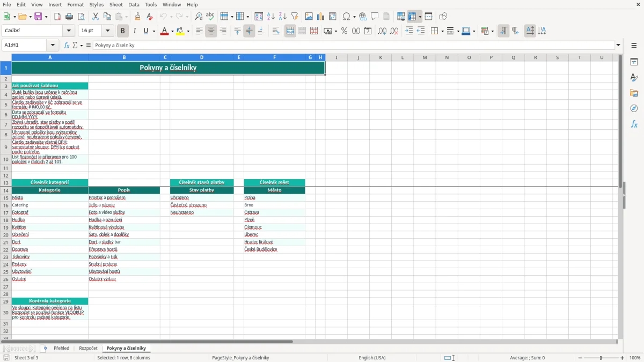Open Find & Replace tool

pos(199,17)
